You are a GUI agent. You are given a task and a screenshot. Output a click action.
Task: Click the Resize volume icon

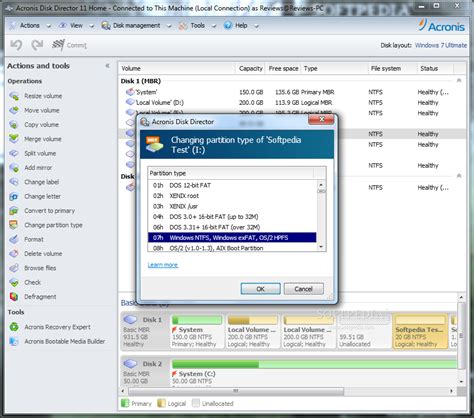pyautogui.click(x=14, y=96)
